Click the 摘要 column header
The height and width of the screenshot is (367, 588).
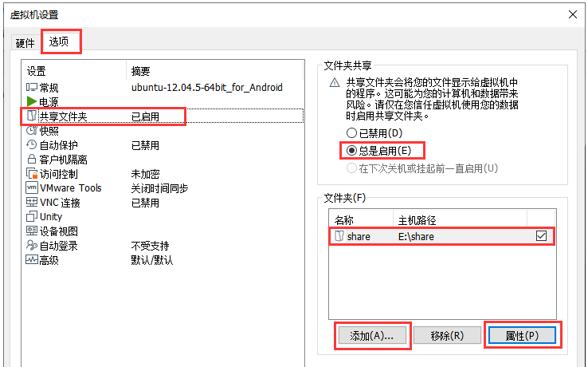point(140,71)
